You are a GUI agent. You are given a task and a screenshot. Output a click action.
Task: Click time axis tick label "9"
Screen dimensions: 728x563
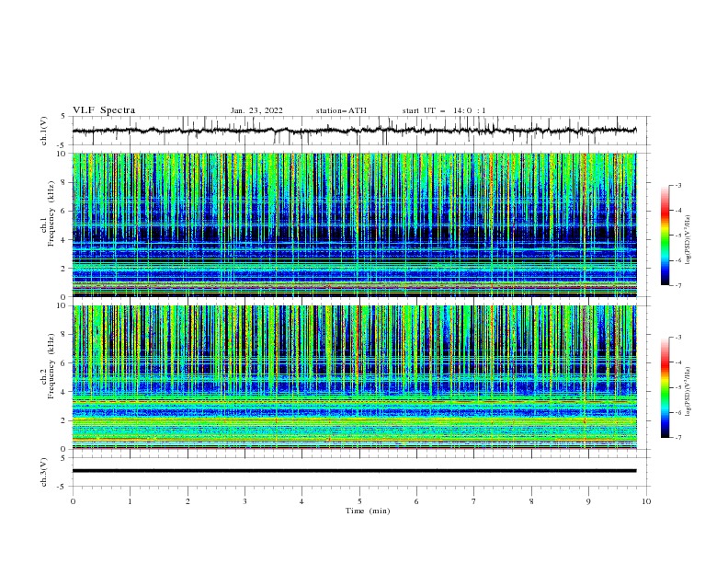click(x=588, y=501)
